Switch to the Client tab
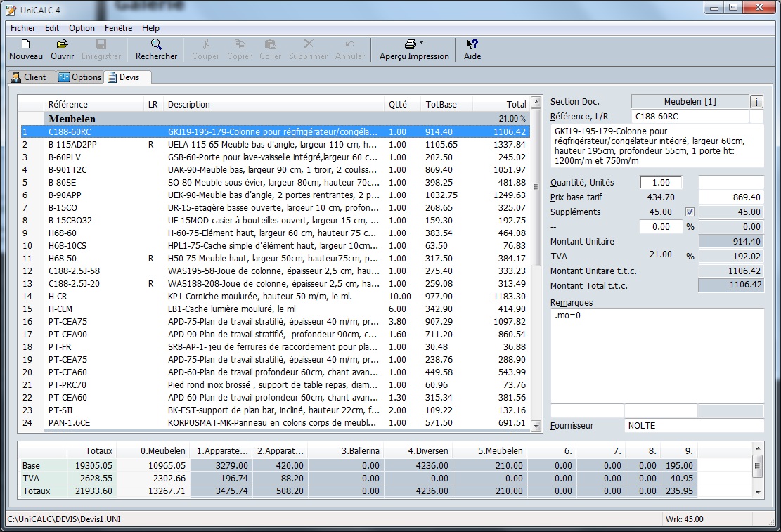 click(x=29, y=77)
